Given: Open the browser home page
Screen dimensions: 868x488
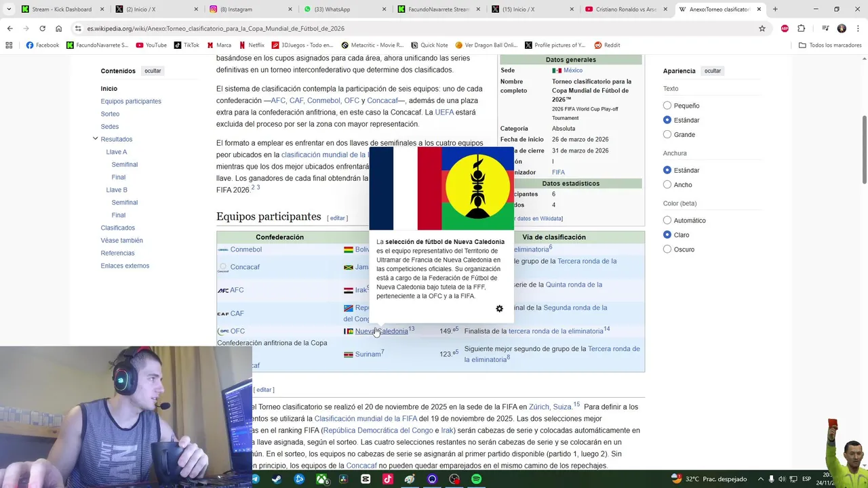Looking at the screenshot, I should coord(58,28).
